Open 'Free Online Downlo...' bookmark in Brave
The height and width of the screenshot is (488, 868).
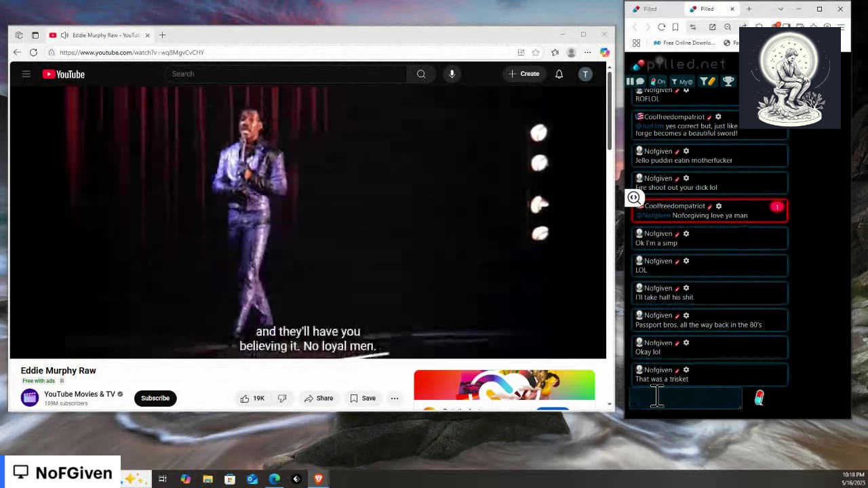(684, 43)
